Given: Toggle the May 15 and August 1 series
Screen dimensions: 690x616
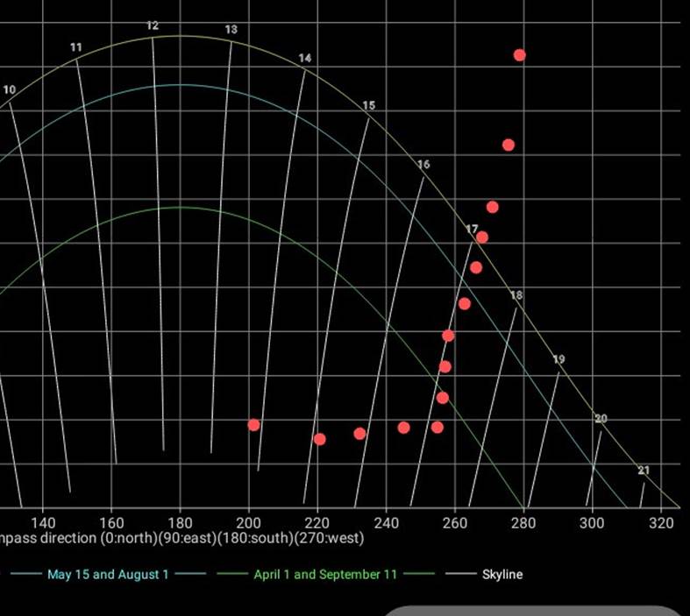Looking at the screenshot, I should click(107, 575).
